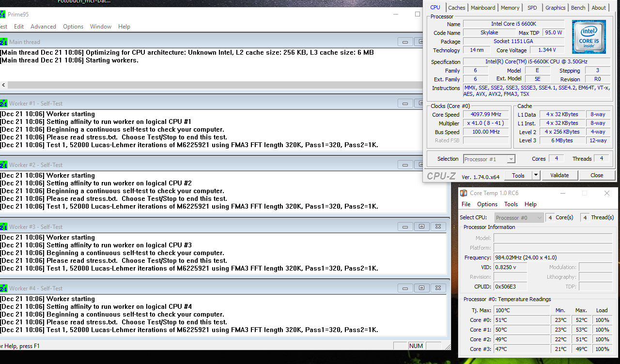Open Core Temp Select CPU dropdown

(519, 218)
